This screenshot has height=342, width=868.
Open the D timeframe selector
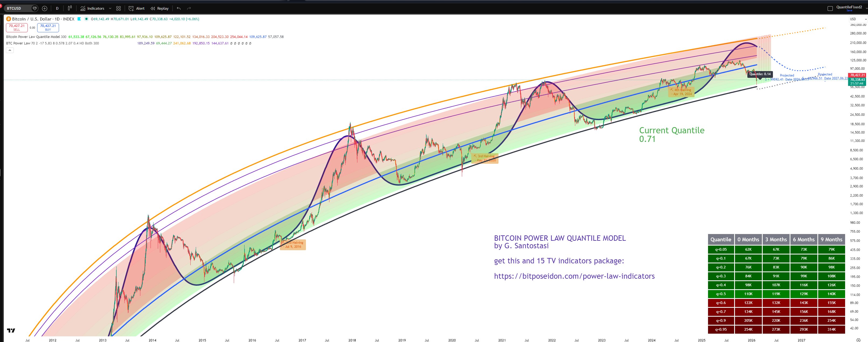pyautogui.click(x=57, y=8)
